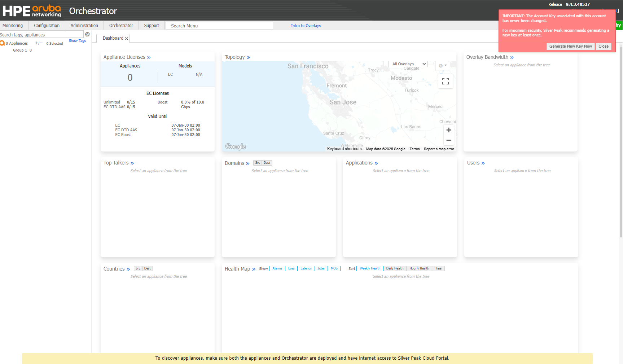
Task: Sort Health Map by Hourly Health
Action: coord(420,268)
